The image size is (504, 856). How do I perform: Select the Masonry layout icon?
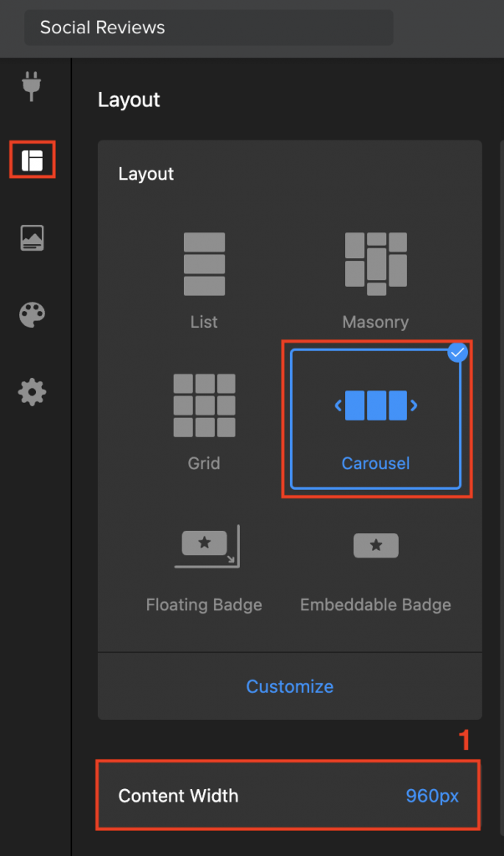pos(375,264)
